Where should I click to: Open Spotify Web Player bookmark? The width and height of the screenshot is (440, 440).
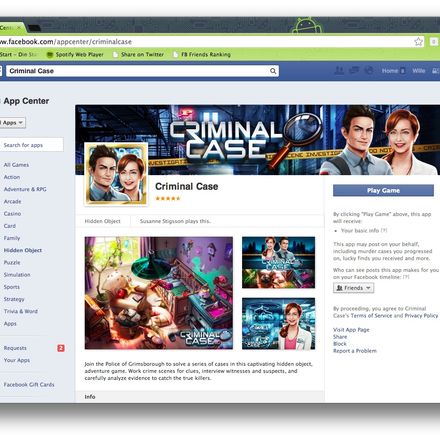tap(76, 54)
